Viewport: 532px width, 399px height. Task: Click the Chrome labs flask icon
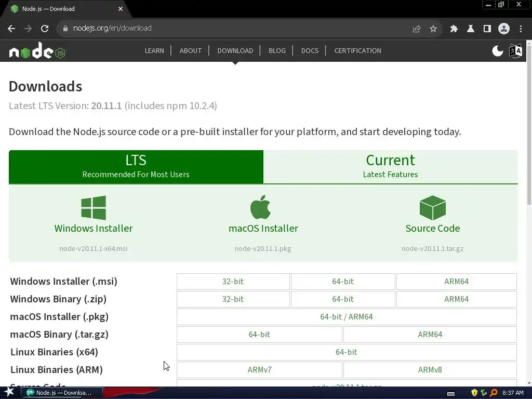coord(471,29)
